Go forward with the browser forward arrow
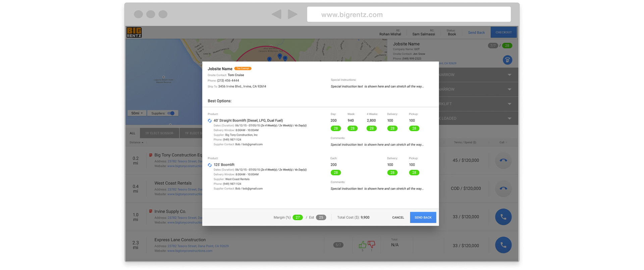This screenshot has width=644, height=270. point(292,14)
